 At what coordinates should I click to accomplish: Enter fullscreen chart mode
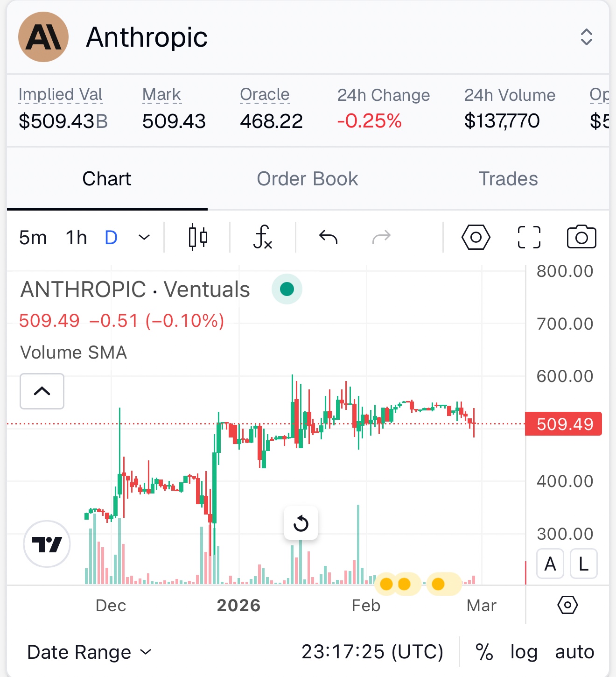pyautogui.click(x=529, y=237)
